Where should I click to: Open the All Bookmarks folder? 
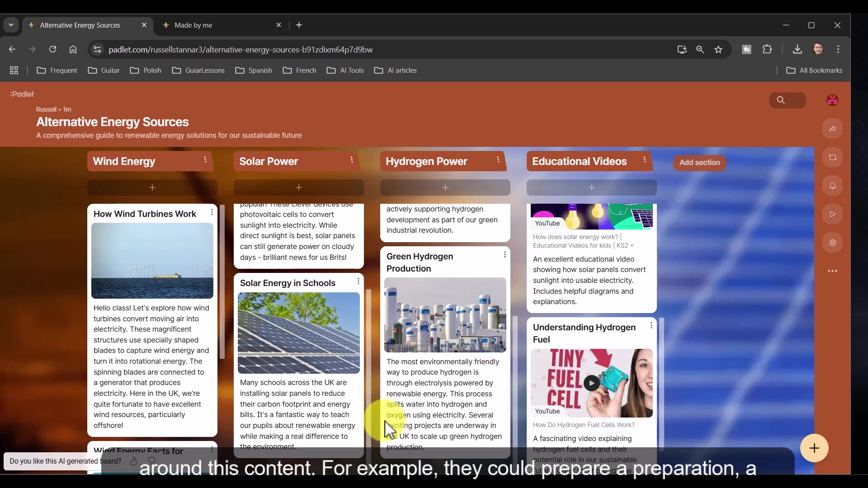coord(814,70)
